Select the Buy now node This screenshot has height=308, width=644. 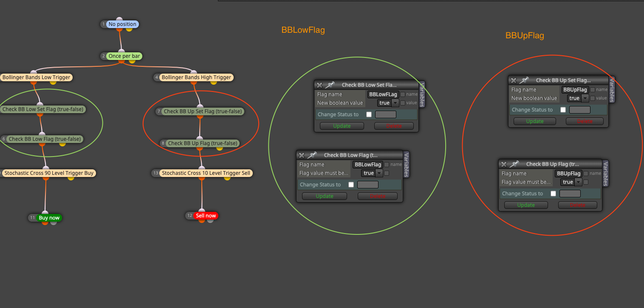[49, 218]
